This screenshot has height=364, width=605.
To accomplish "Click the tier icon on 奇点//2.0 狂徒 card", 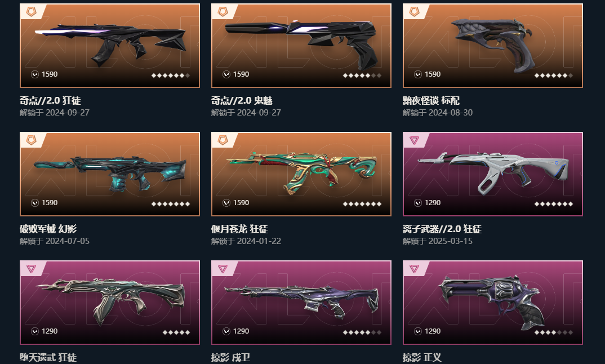I will click(31, 12).
